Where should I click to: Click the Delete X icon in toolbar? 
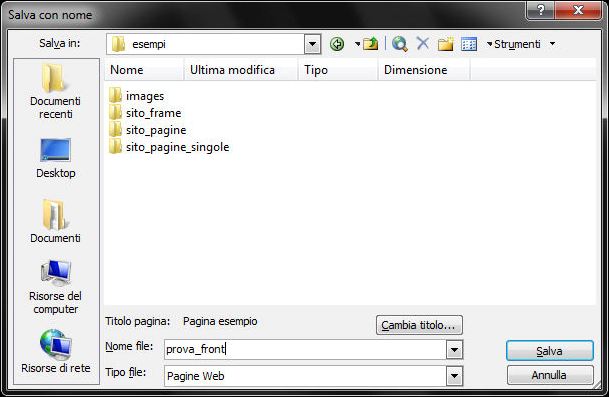[x=423, y=44]
